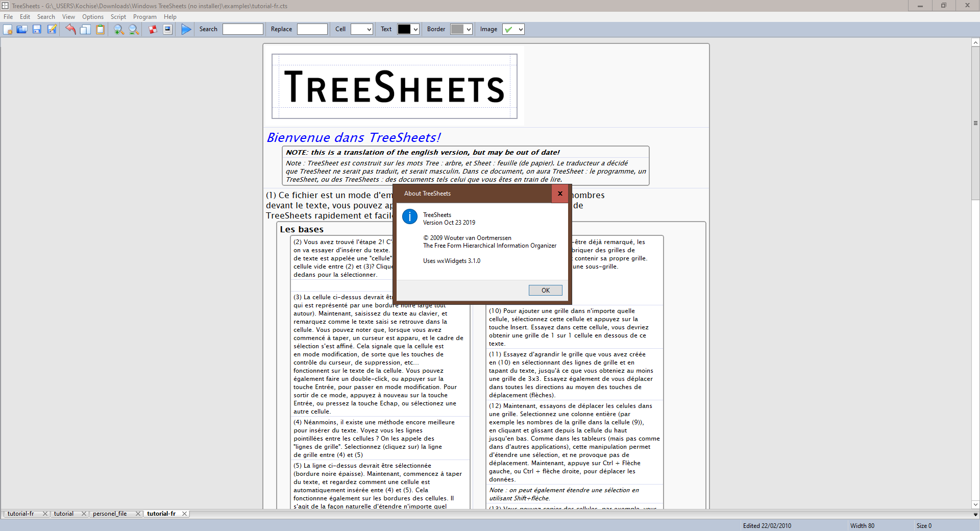Click the Add Image toolbar icon
This screenshot has width=980, height=531.
pos(167,29)
